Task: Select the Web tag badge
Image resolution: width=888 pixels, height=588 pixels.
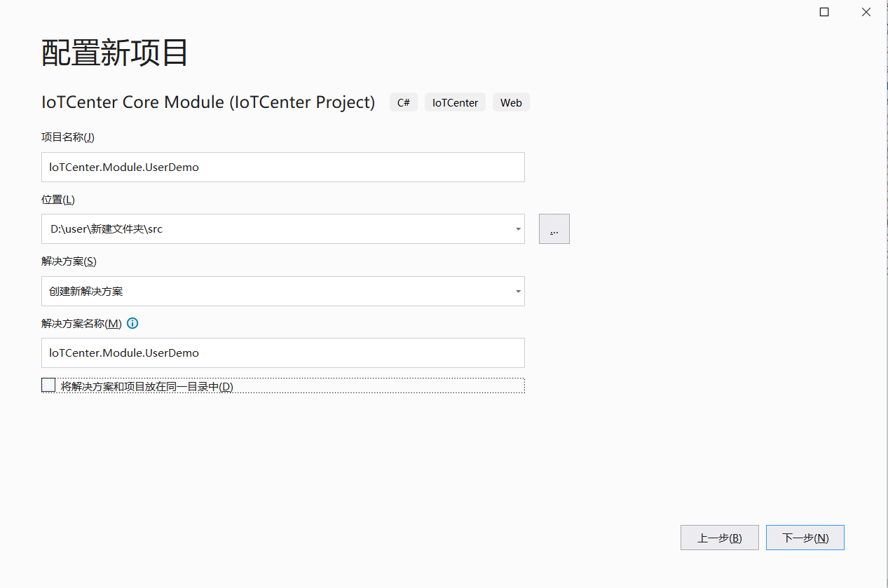Action: click(x=511, y=102)
